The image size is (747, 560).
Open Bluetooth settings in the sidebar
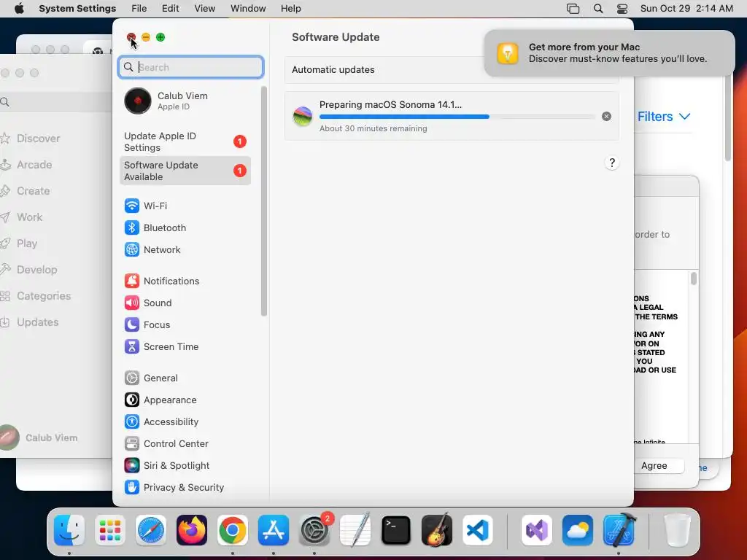(x=186, y=227)
